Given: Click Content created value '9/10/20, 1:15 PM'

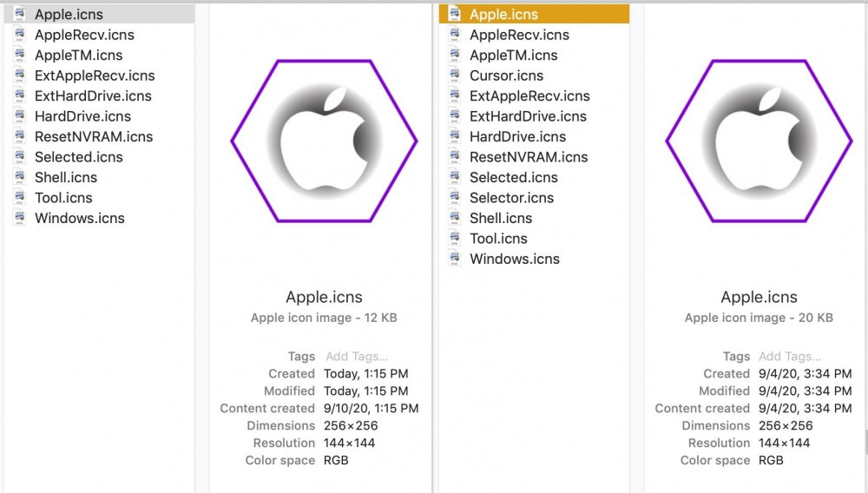Looking at the screenshot, I should pyautogui.click(x=371, y=409).
